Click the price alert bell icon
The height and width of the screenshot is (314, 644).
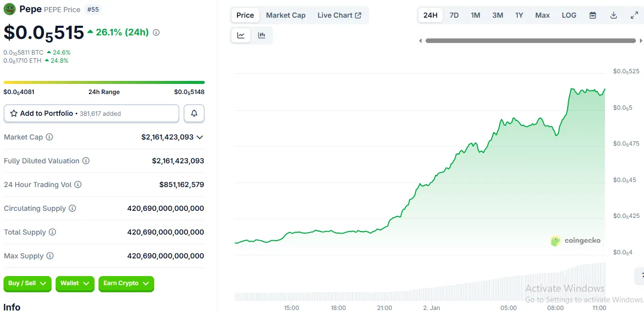(x=194, y=114)
